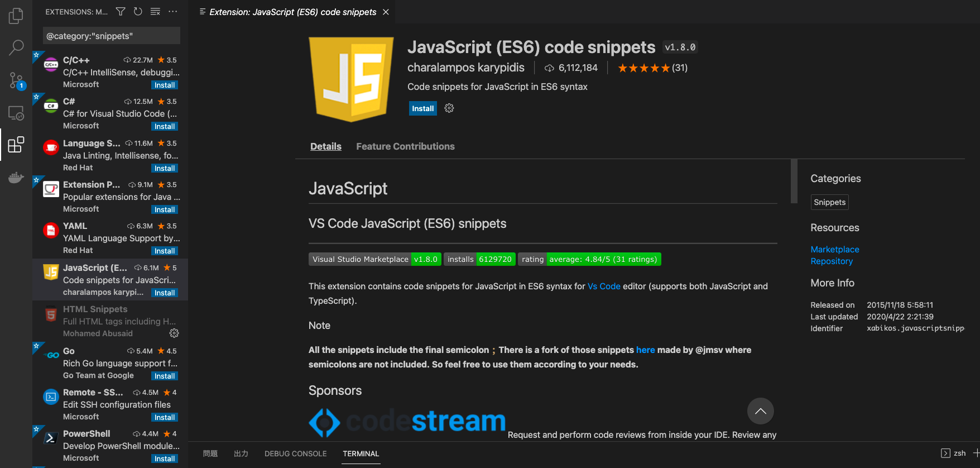Open the Remote Explorer icon

coord(16,113)
